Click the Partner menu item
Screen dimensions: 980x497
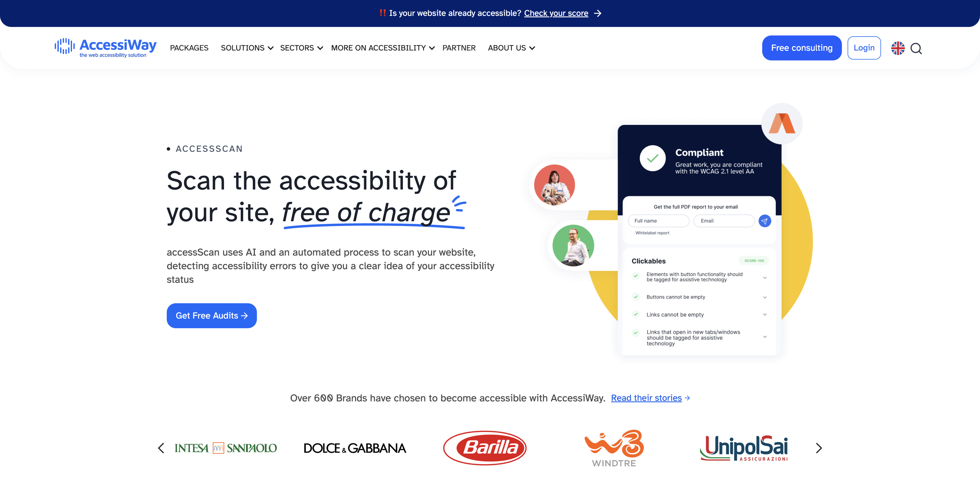point(458,48)
